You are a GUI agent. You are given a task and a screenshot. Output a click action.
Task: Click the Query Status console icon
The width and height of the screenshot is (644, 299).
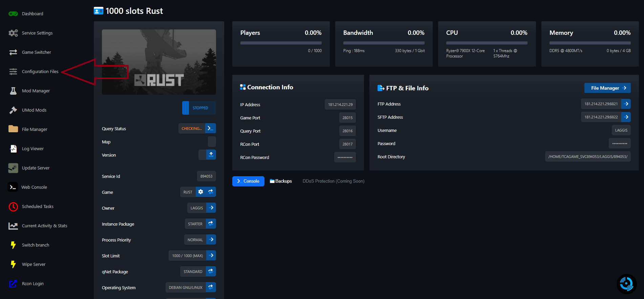click(210, 129)
